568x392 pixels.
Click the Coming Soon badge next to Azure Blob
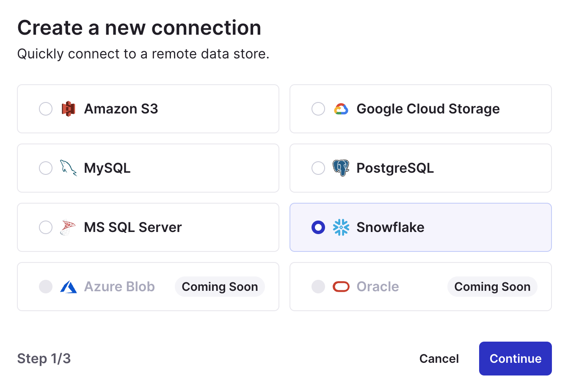(220, 287)
